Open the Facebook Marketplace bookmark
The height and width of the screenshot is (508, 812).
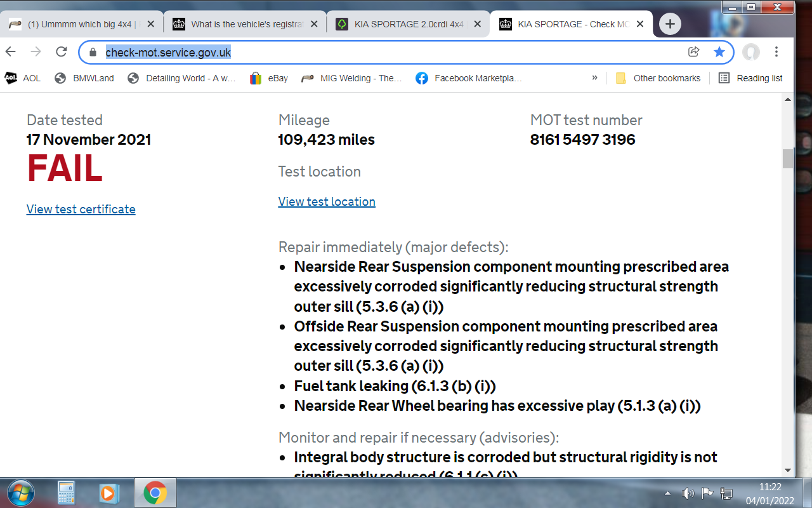[469, 78]
